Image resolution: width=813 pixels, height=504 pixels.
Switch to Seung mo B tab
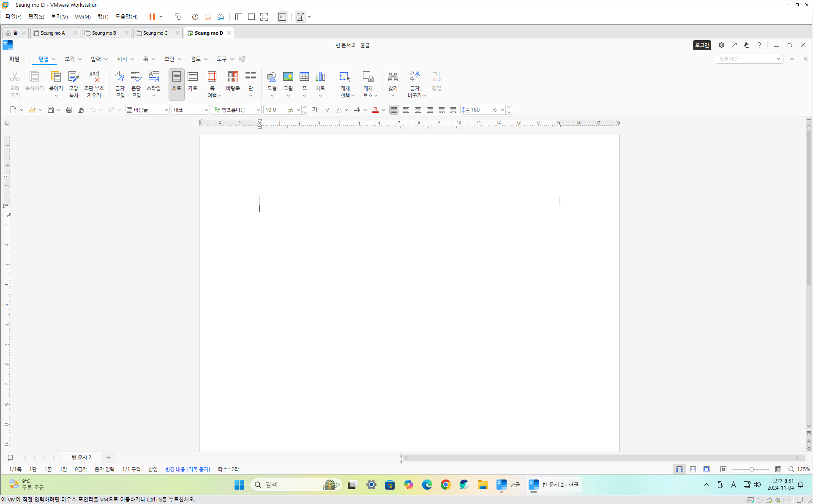pos(104,33)
